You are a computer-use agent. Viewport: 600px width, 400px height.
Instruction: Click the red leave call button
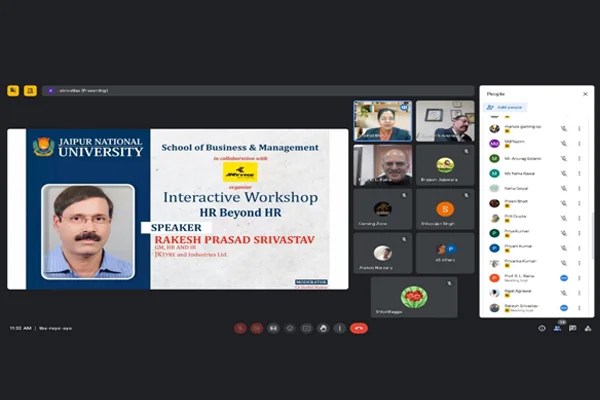[359, 328]
